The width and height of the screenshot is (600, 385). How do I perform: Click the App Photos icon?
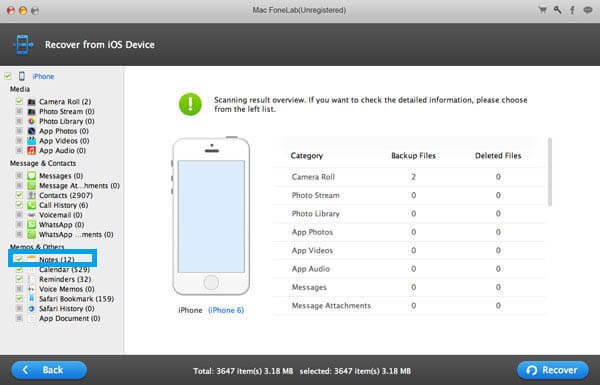click(x=31, y=131)
